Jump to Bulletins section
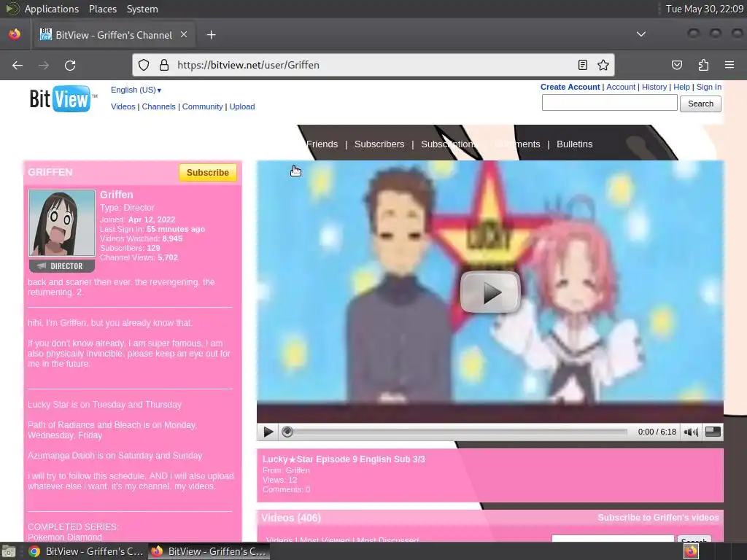The width and height of the screenshot is (747, 560). click(x=575, y=144)
